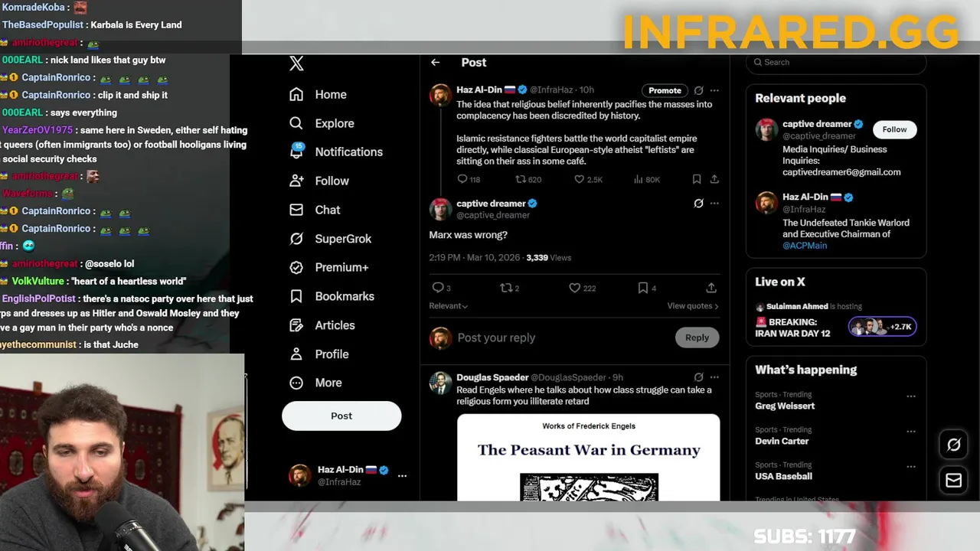Click the Reply button
Image resolution: width=980 pixels, height=551 pixels.
(x=697, y=337)
